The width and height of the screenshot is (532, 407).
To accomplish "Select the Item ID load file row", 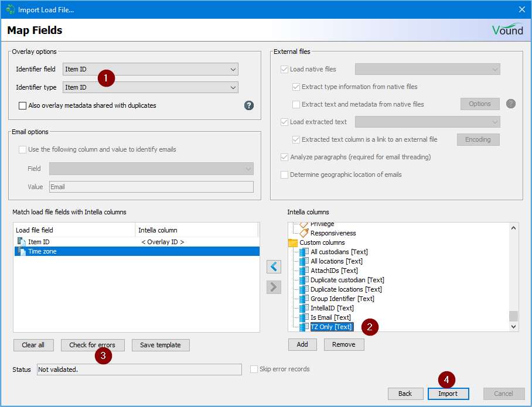I will 137,242.
